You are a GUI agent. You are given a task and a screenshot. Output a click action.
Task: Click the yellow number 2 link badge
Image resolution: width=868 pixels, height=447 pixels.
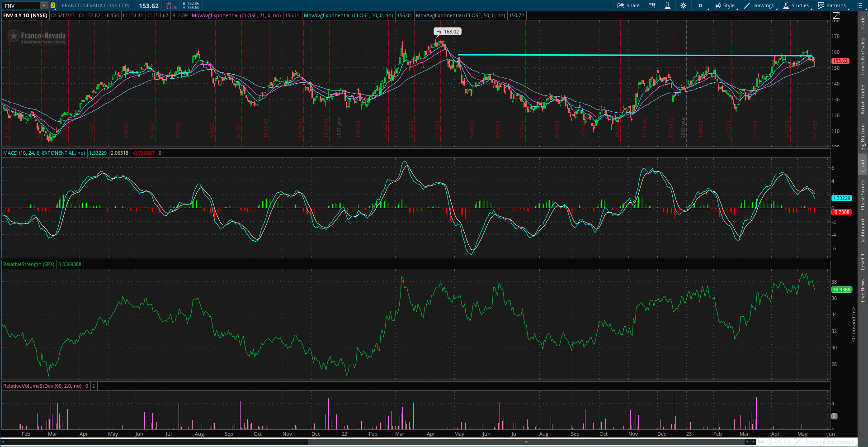click(x=53, y=5)
